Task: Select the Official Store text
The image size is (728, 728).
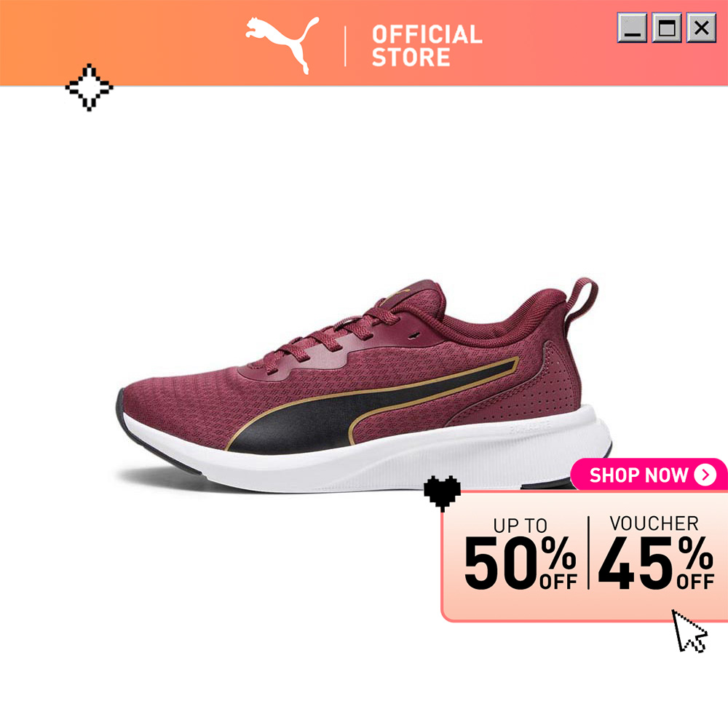Action: tap(427, 45)
